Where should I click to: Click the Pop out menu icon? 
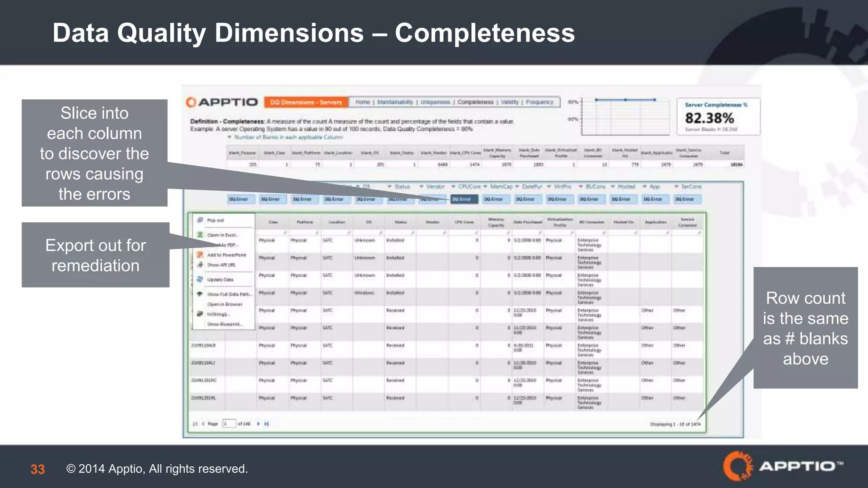click(200, 220)
